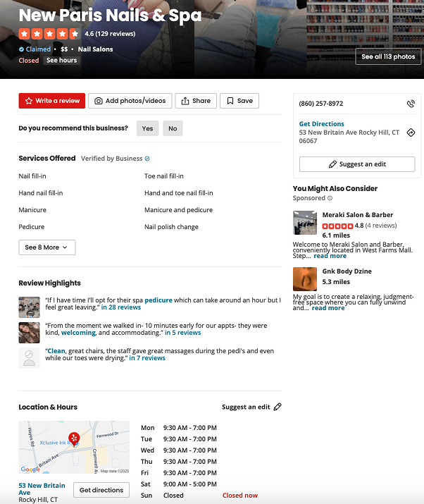The image size is (424, 504).
Task: Click the Google logo on the map
Action: (x=30, y=469)
